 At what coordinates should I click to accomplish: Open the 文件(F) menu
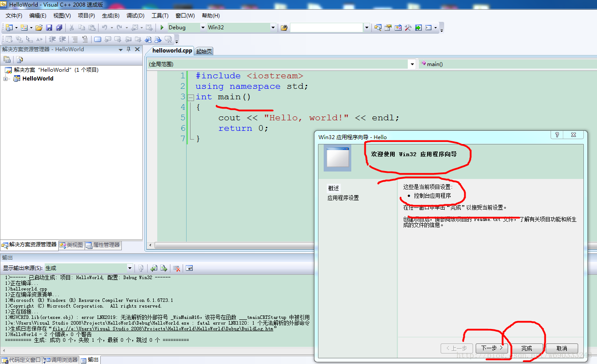pyautogui.click(x=14, y=16)
